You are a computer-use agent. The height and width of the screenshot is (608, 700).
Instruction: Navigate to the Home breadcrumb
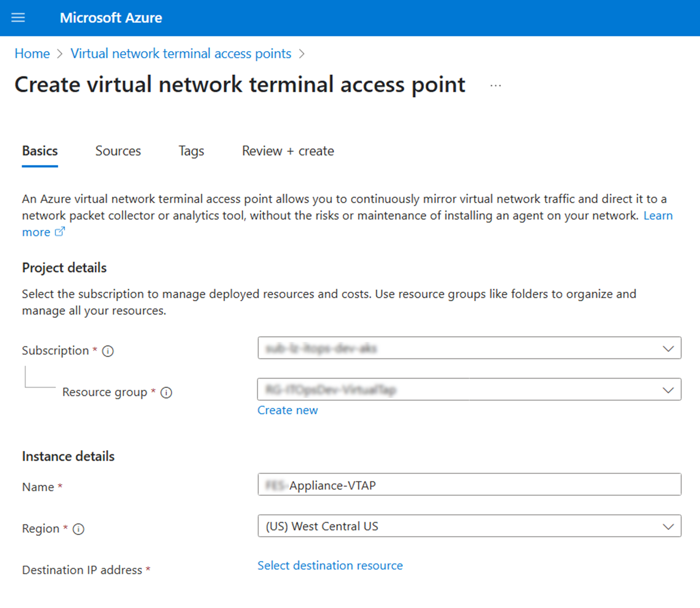pyautogui.click(x=32, y=53)
